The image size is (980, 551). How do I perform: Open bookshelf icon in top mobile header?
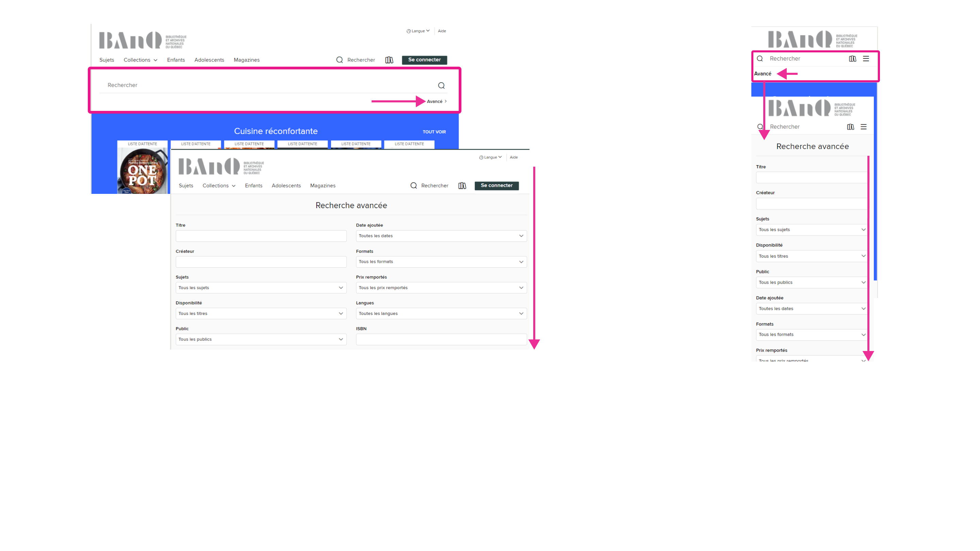point(852,59)
